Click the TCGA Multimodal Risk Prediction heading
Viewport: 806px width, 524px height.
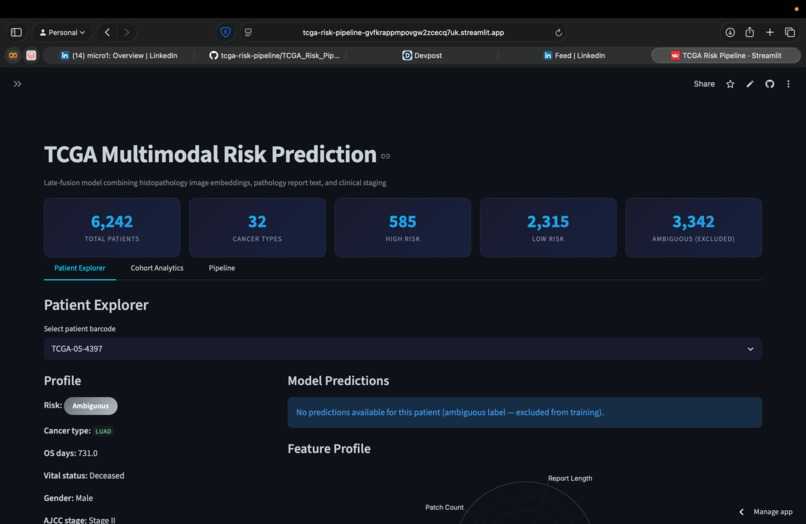click(x=210, y=154)
